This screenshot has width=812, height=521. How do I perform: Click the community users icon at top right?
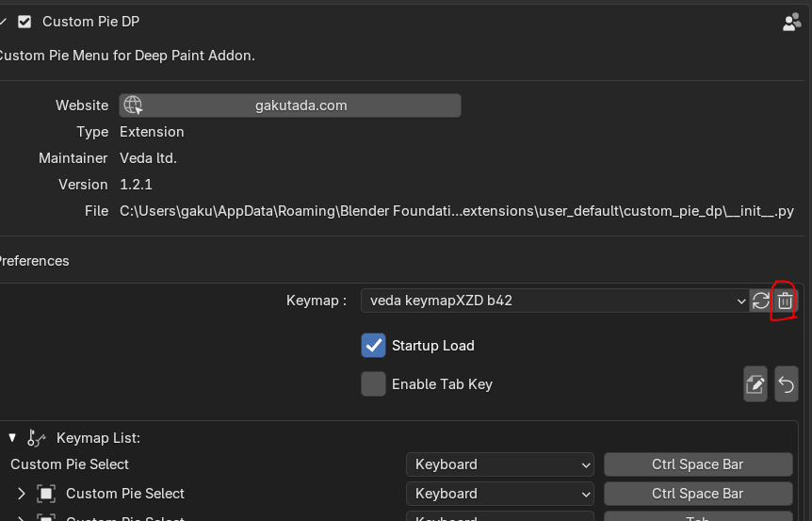[791, 22]
